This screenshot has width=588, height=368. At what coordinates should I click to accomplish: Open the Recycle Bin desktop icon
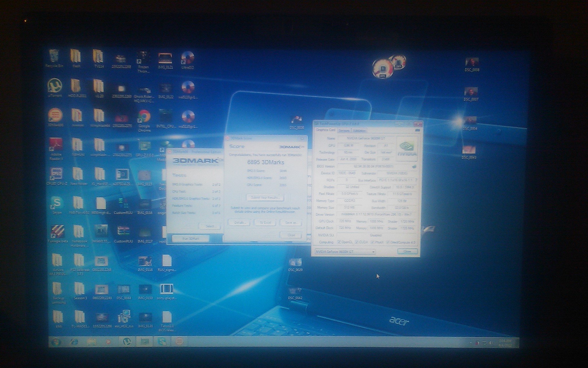pyautogui.click(x=54, y=58)
